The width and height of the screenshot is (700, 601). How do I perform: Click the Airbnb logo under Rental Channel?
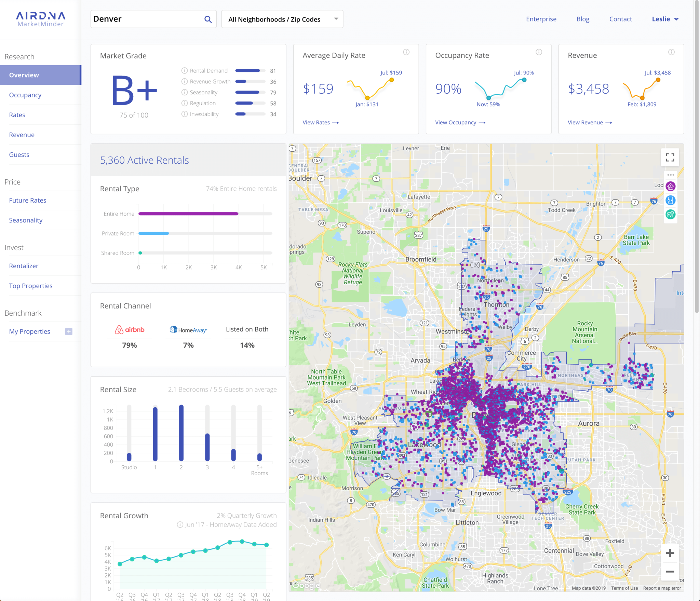(x=129, y=330)
